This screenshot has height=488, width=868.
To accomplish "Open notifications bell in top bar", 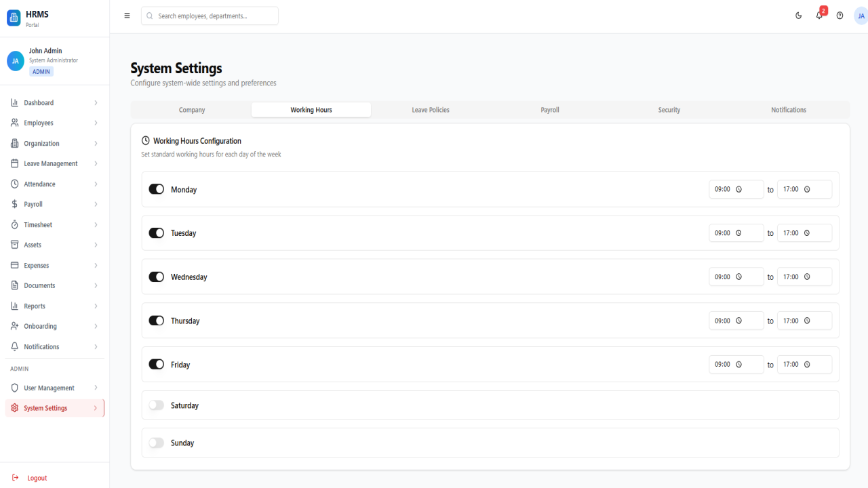I will tap(819, 16).
